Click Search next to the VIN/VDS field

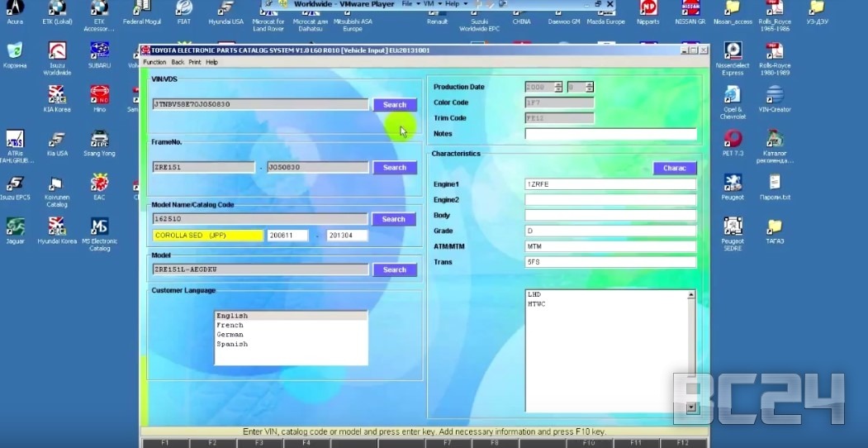point(395,105)
